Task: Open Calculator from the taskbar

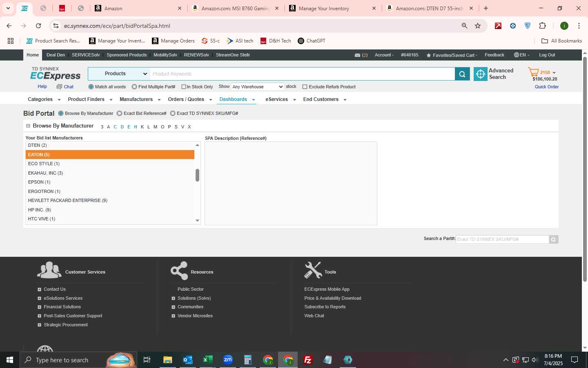Action: (x=248, y=360)
